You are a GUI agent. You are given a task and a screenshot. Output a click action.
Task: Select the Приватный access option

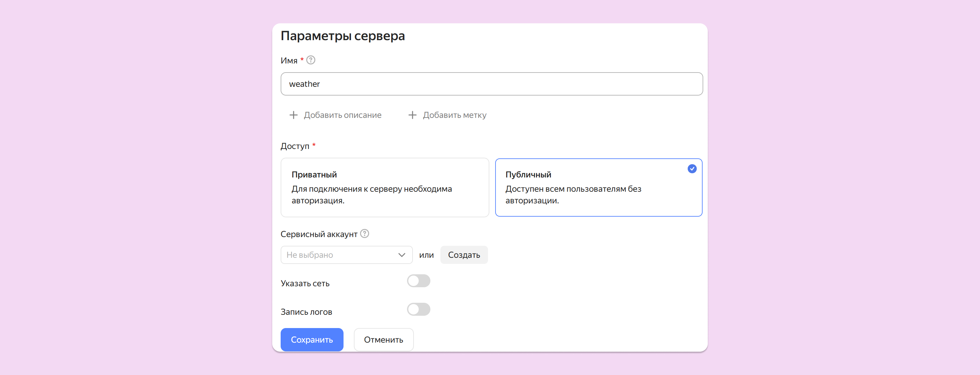(385, 187)
